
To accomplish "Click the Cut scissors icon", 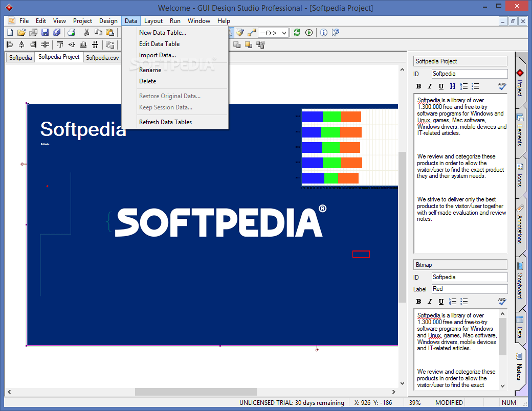I will [86, 33].
